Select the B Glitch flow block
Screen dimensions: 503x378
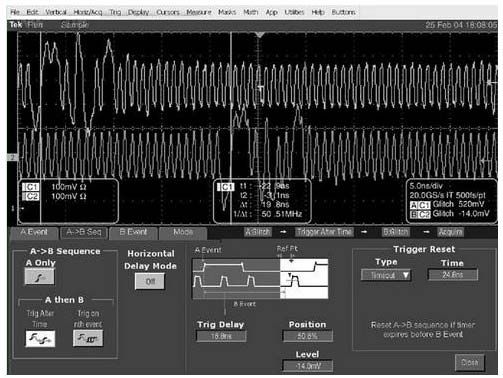coord(396,232)
